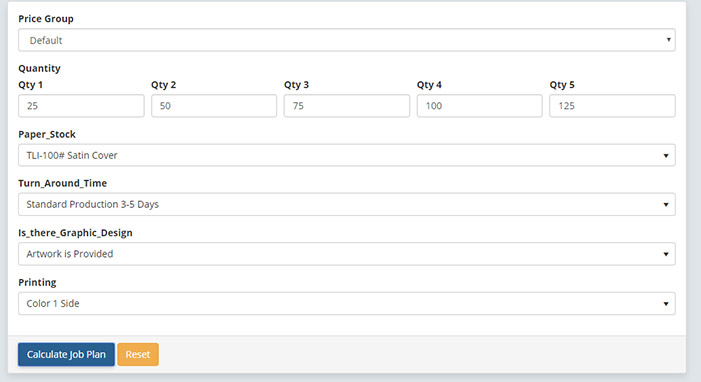Screen dimensions: 701x382
Task: Click the Turn_Around_Time field label
Action: coord(63,183)
